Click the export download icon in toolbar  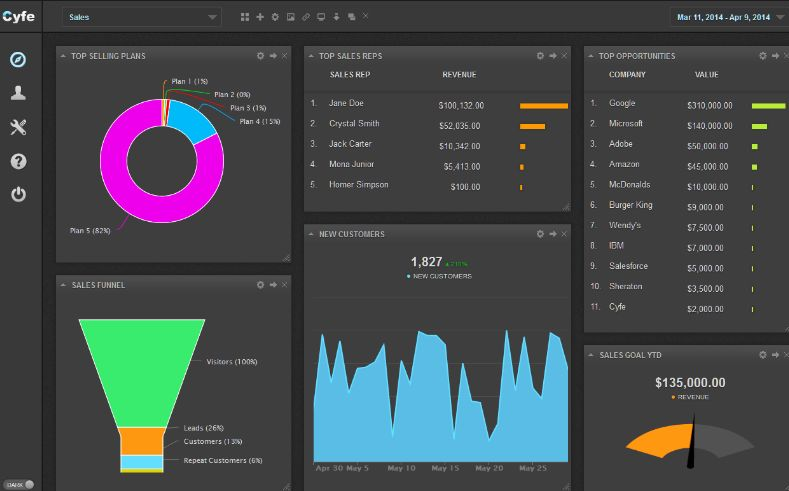click(x=336, y=17)
